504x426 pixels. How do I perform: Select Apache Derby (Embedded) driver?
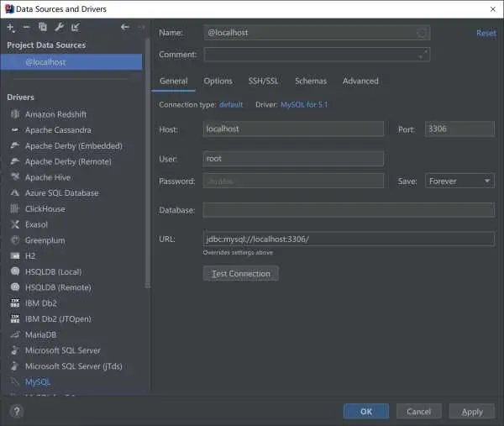point(74,145)
